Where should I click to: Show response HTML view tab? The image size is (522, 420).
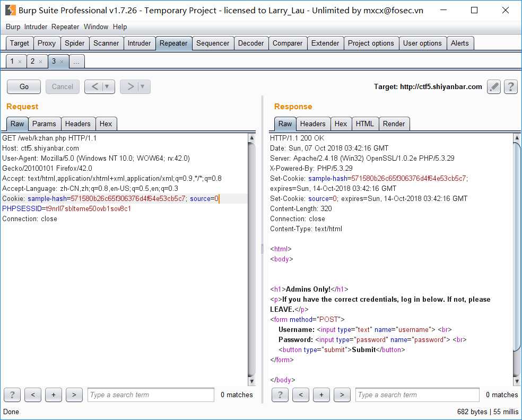coord(365,124)
